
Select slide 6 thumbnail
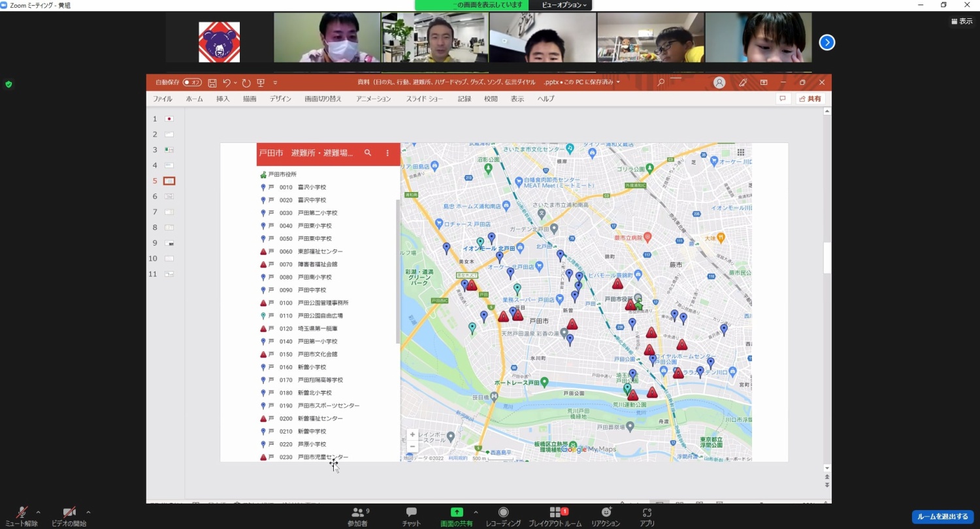coord(169,197)
